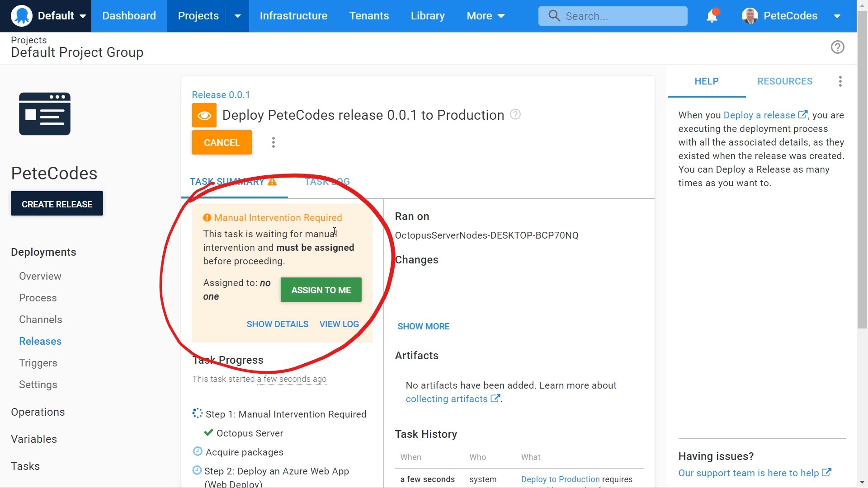This screenshot has height=488, width=868.
Task: Open the Tenants menu
Action: tap(369, 16)
